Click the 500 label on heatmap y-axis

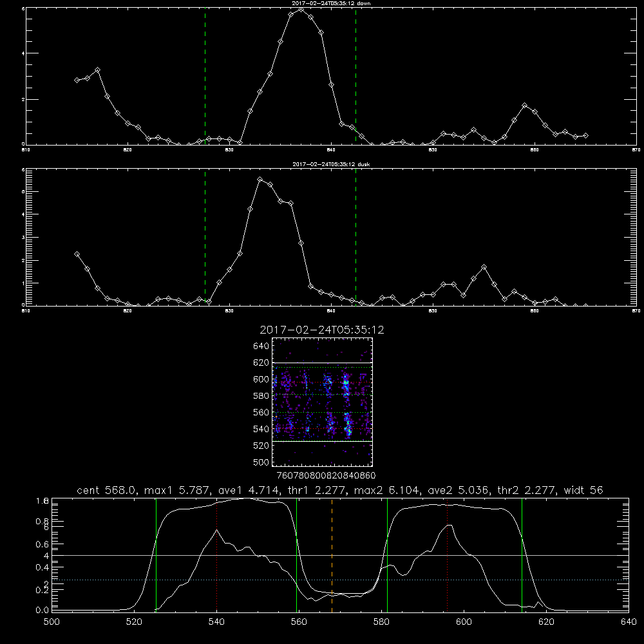[x=261, y=462]
